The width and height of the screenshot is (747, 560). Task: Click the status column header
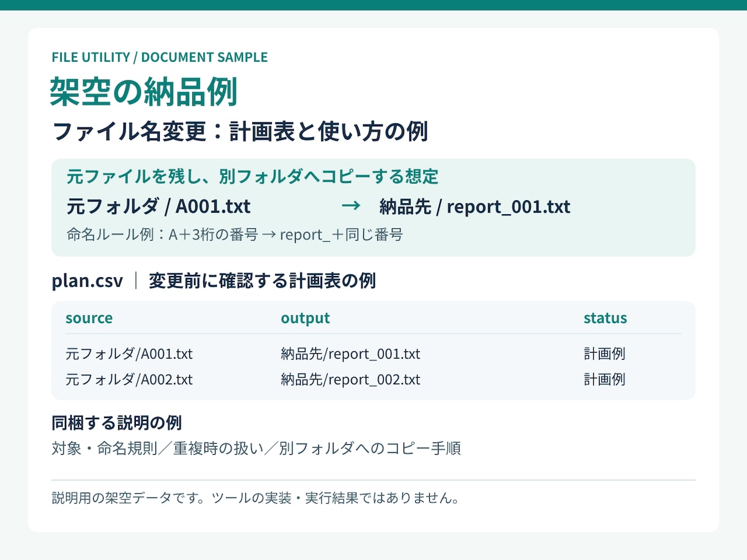tap(606, 318)
